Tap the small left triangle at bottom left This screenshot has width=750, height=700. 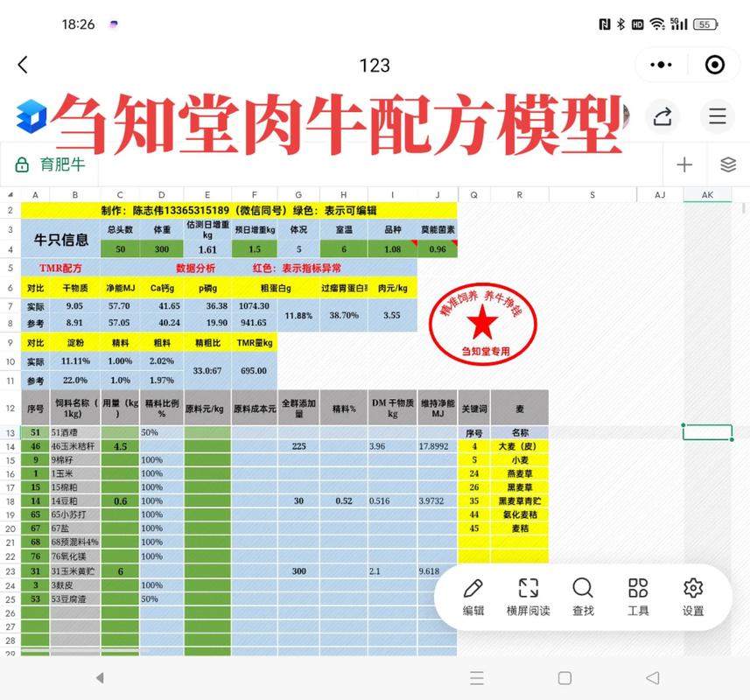(x=100, y=677)
